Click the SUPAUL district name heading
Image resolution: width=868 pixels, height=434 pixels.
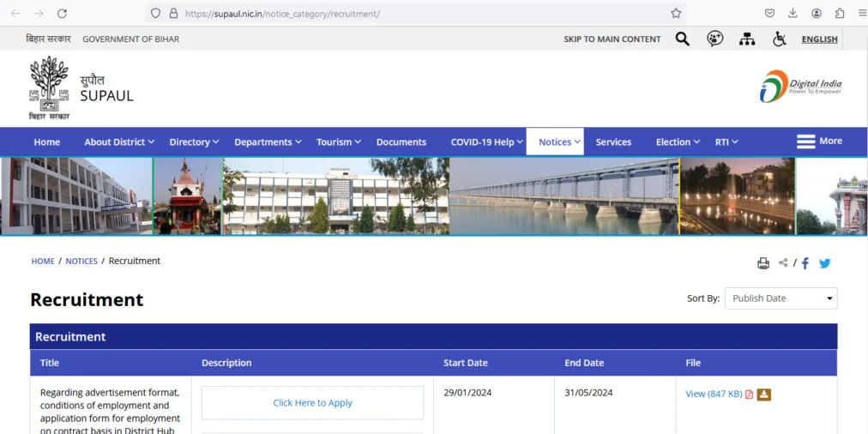107,96
